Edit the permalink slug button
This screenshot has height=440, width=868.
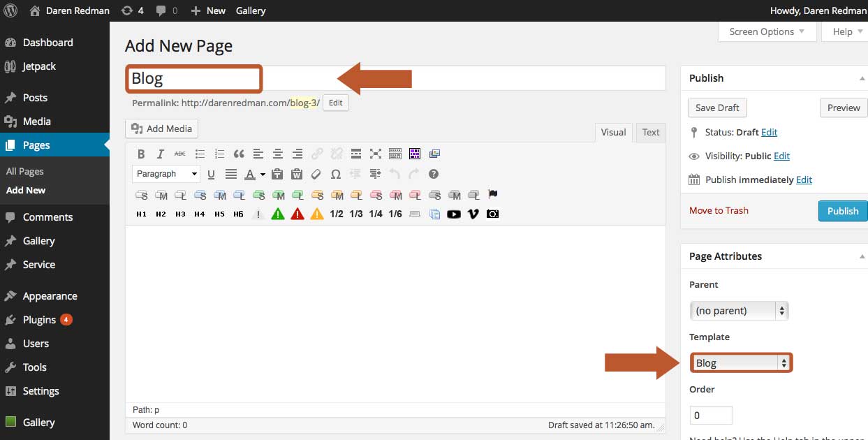336,103
